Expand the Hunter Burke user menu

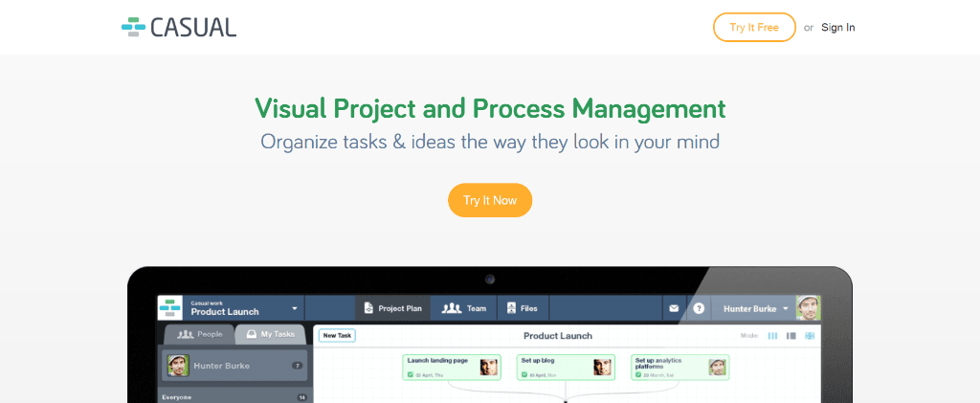click(754, 308)
